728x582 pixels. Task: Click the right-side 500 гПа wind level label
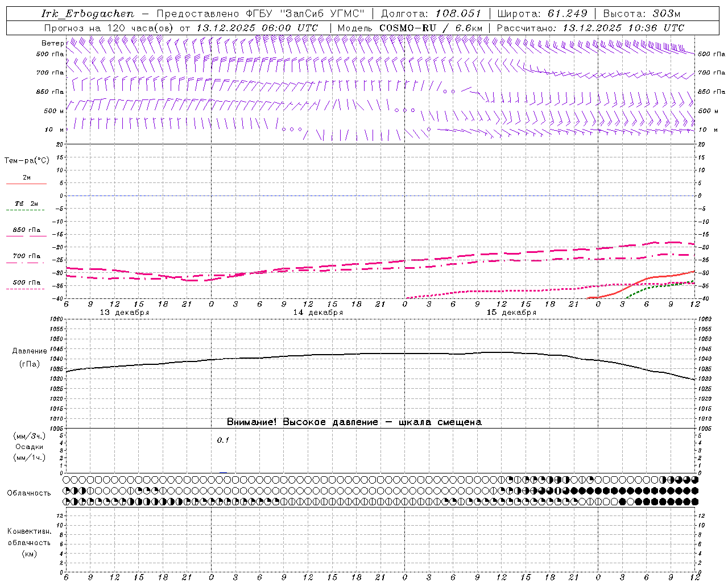pos(712,54)
